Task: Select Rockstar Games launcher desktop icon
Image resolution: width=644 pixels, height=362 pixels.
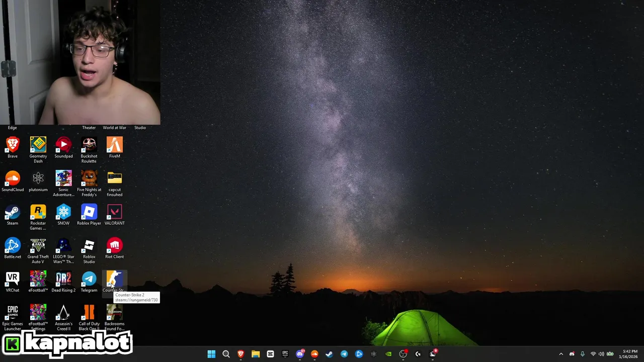Action: tap(38, 217)
